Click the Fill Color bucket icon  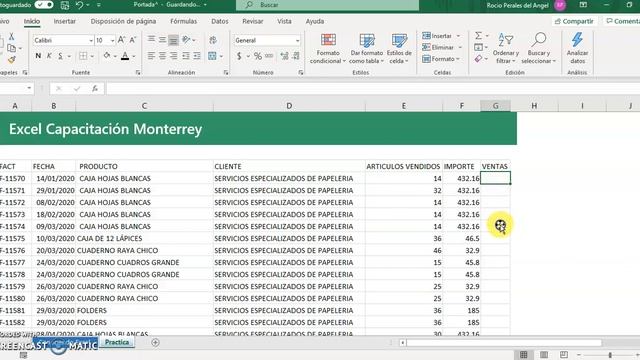click(x=107, y=56)
